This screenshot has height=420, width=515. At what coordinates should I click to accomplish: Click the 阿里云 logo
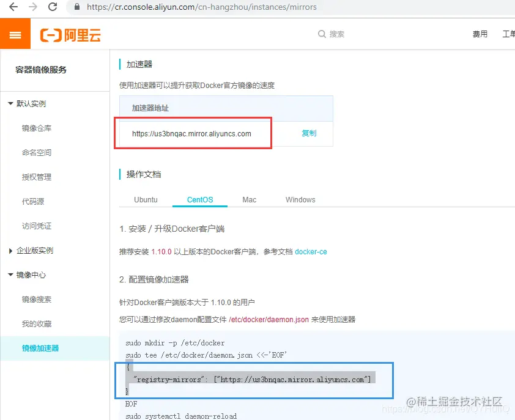click(x=70, y=35)
